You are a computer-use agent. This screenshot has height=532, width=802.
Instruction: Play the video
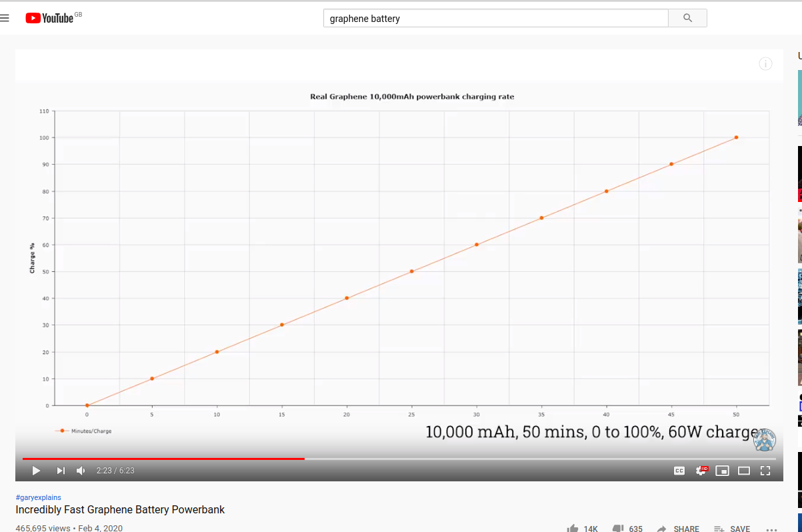point(36,471)
